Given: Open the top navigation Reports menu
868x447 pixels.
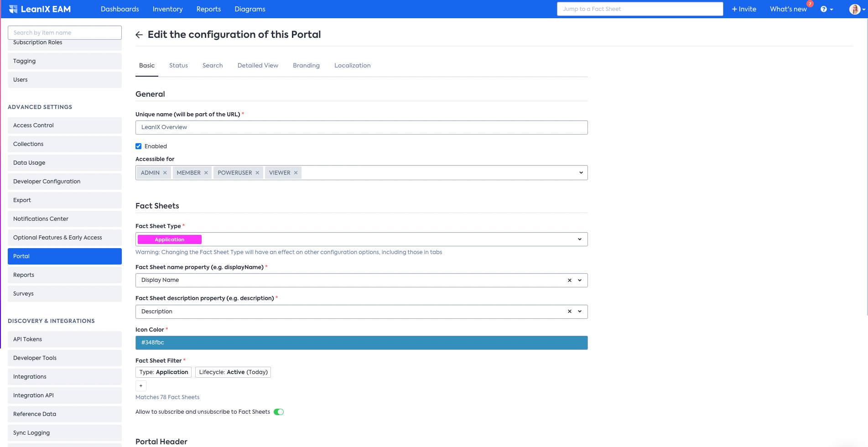Looking at the screenshot, I should pyautogui.click(x=208, y=9).
